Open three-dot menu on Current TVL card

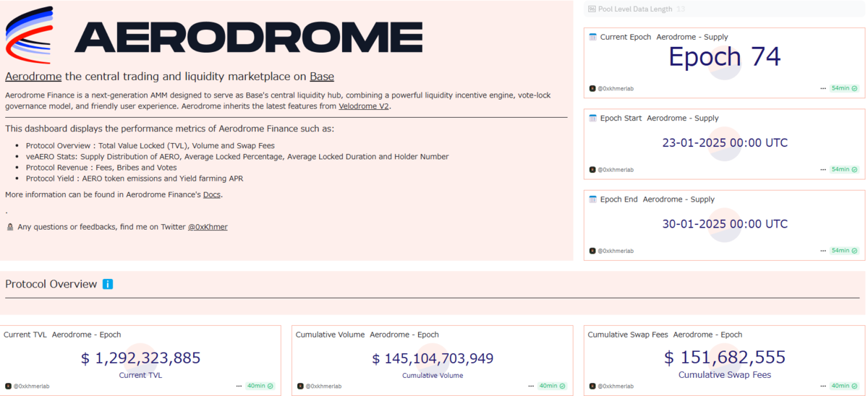click(x=239, y=386)
